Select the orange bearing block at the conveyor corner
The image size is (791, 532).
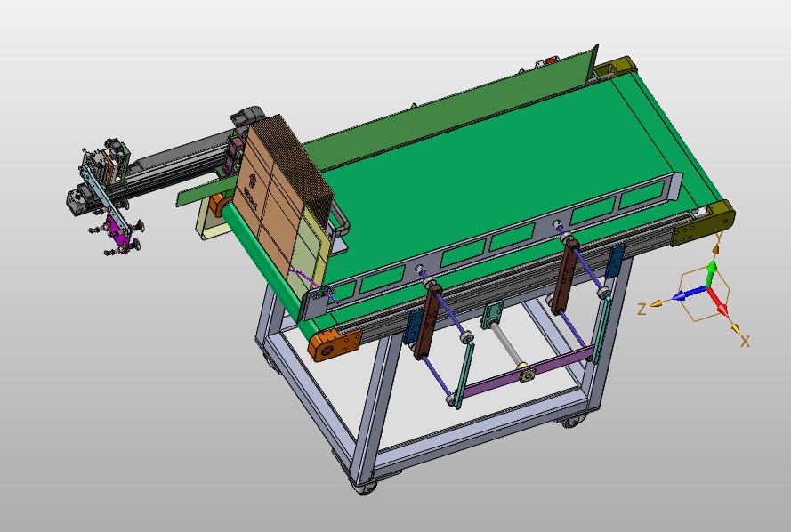click(x=334, y=345)
